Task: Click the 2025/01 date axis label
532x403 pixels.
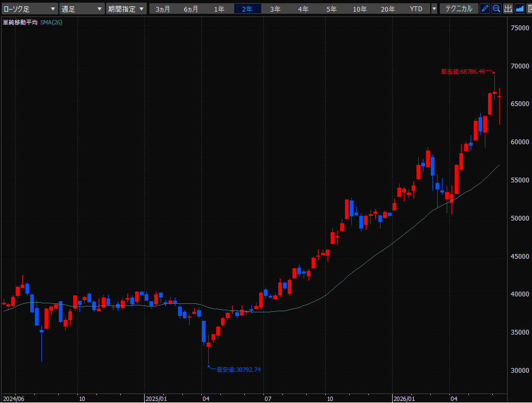Action: 156,399
